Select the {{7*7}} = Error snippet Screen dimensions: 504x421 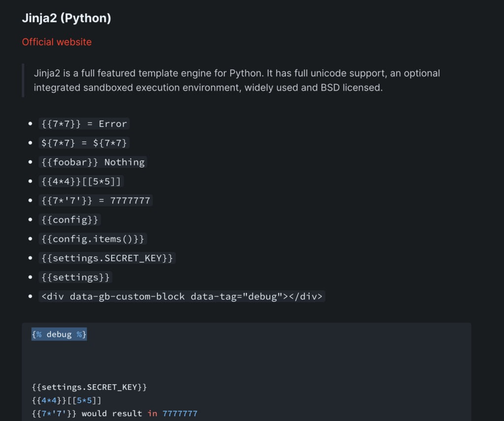click(x=84, y=124)
